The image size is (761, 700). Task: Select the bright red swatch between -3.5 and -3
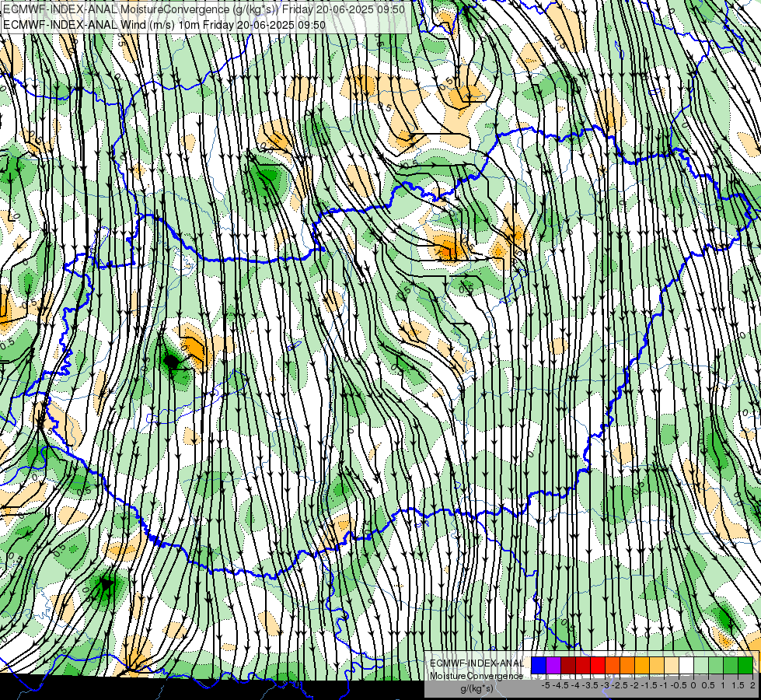click(598, 665)
